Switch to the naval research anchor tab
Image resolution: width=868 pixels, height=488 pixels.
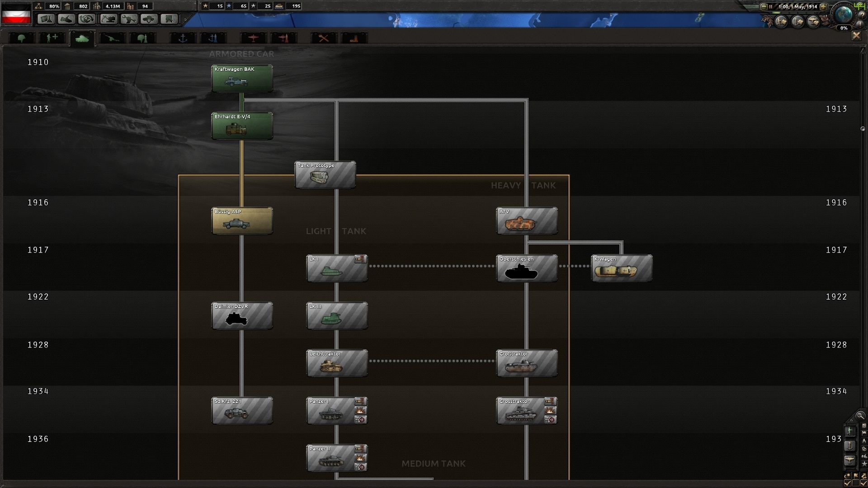pos(183,38)
